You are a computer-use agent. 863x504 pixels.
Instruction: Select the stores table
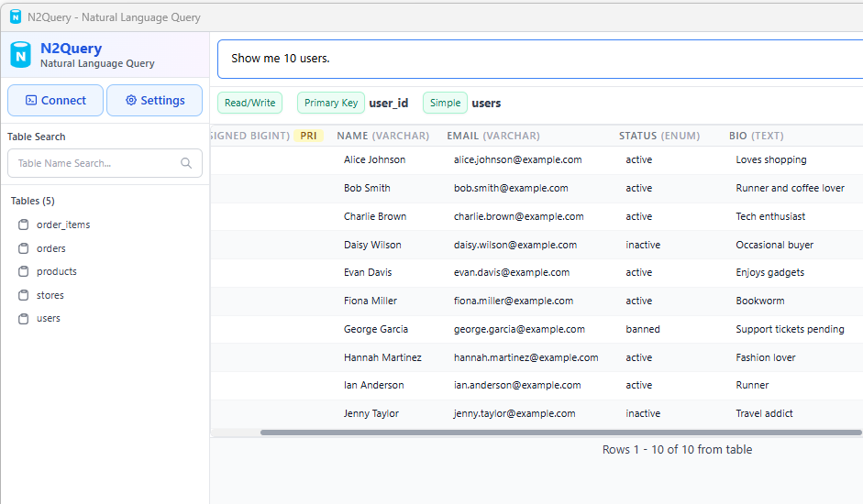coord(50,295)
